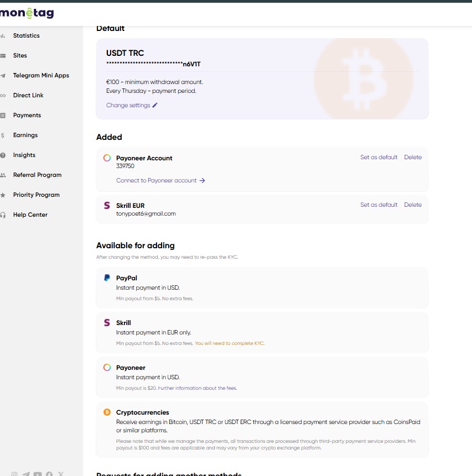Image resolution: width=472 pixels, height=476 pixels.
Task: Click the Help Center headset icon
Action: pos(3,215)
